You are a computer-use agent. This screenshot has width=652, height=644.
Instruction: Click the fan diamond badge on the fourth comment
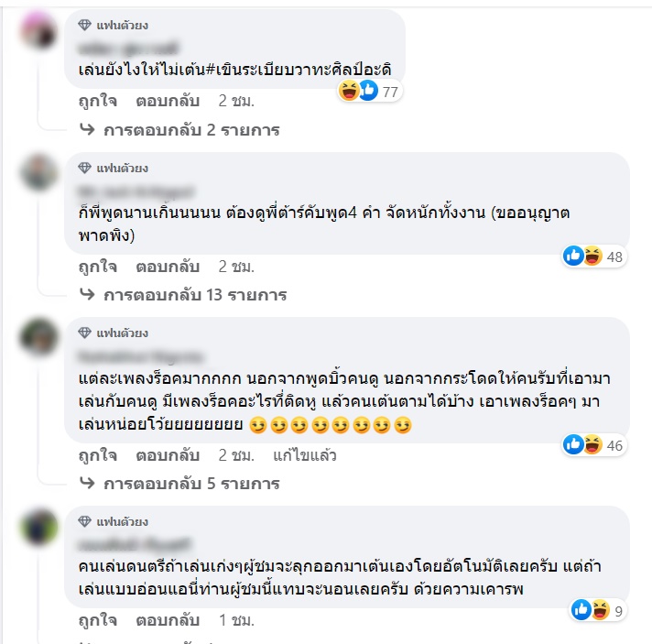[85, 521]
